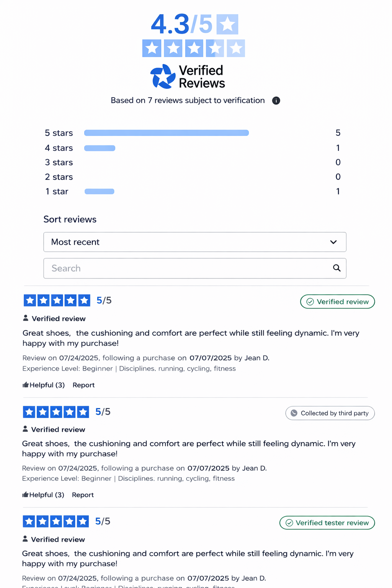The image size is (392, 588).
Task: Click the green Verified review badge
Action: tap(337, 302)
